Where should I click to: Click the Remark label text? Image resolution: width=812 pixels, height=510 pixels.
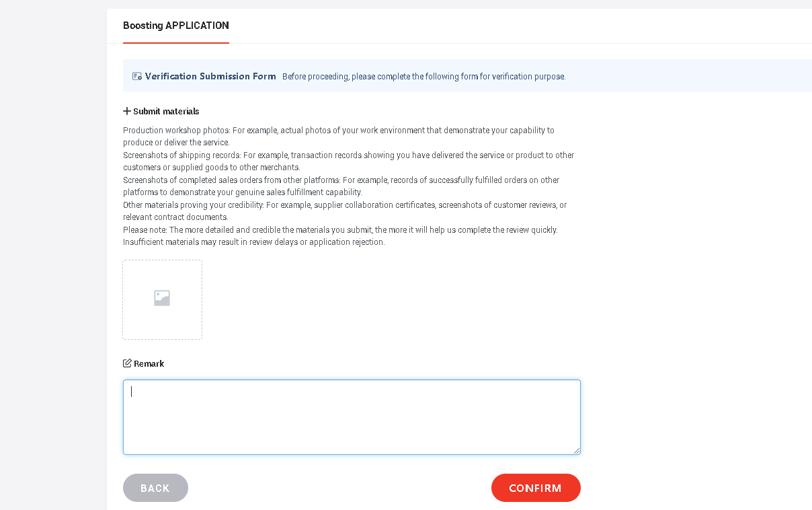pos(149,364)
